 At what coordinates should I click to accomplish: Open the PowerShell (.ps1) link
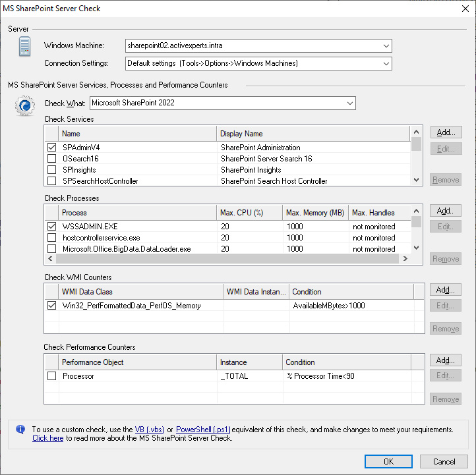tap(203, 430)
